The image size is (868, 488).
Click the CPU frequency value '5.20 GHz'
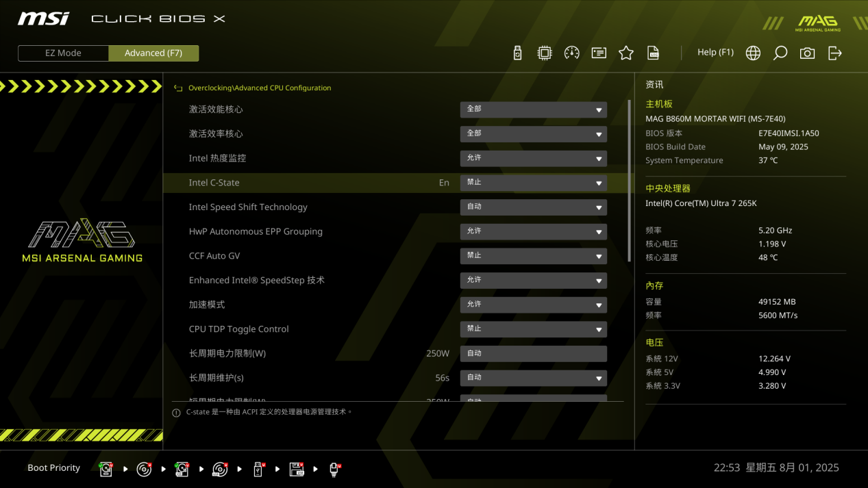[x=776, y=231]
